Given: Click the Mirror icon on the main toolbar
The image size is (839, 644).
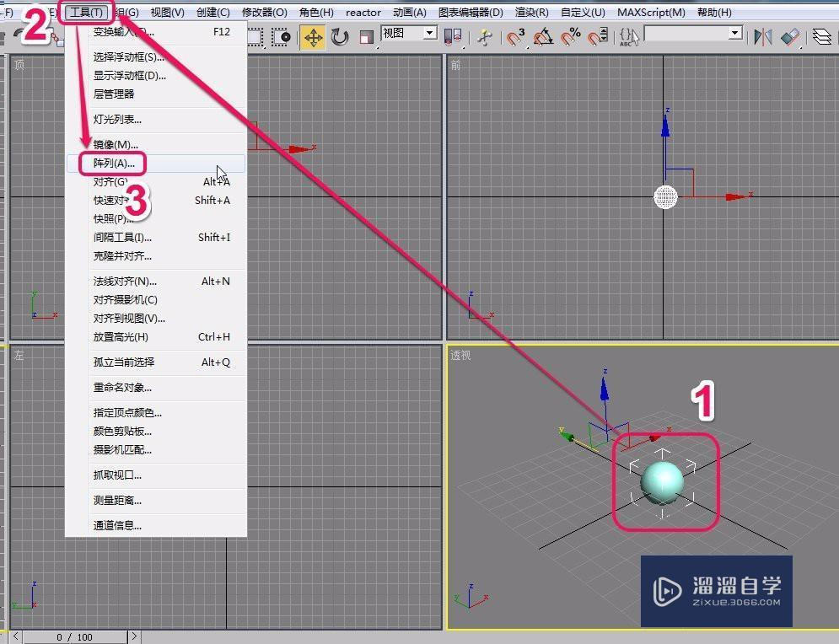Looking at the screenshot, I should (x=762, y=35).
